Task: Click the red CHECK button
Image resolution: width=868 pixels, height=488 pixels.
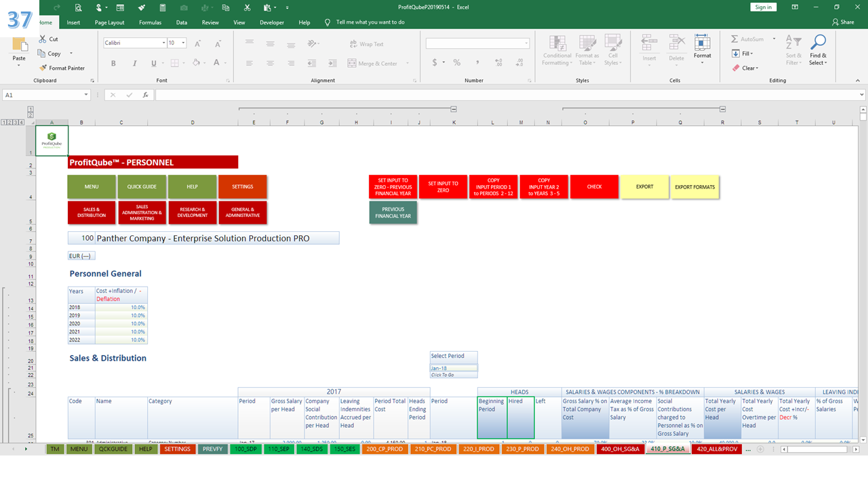Action: tap(594, 187)
